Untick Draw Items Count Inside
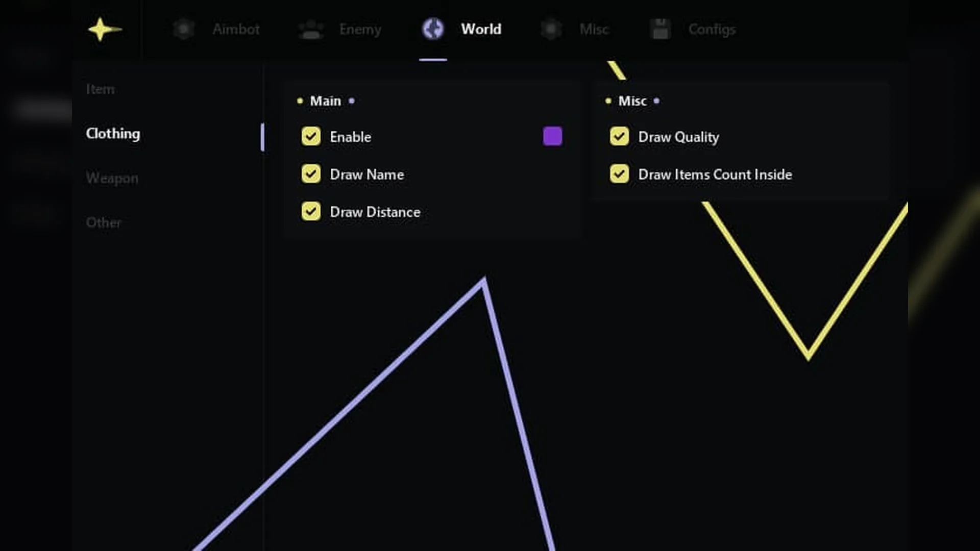 point(619,174)
